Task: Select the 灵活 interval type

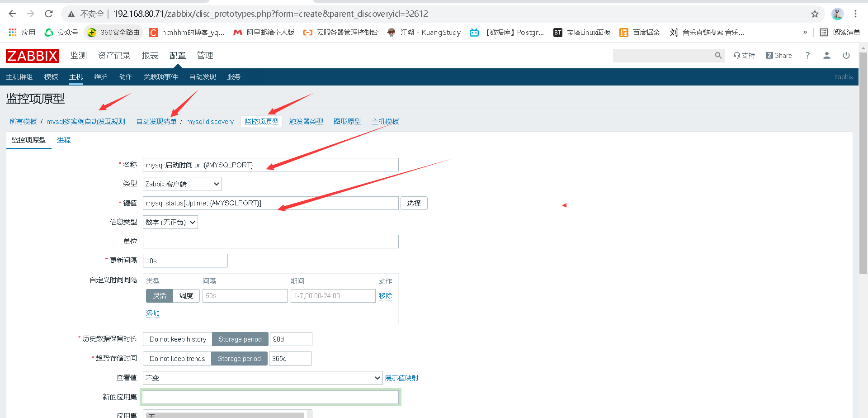Action: point(160,296)
